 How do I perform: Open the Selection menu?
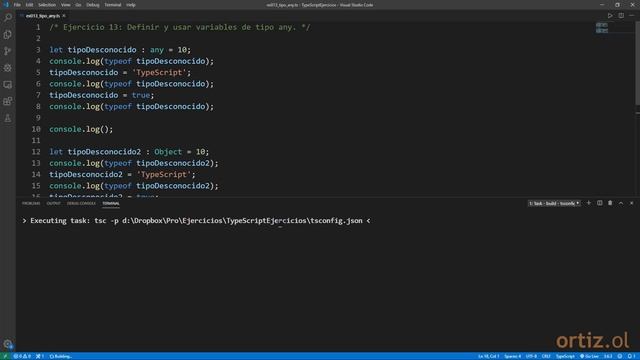click(x=47, y=5)
